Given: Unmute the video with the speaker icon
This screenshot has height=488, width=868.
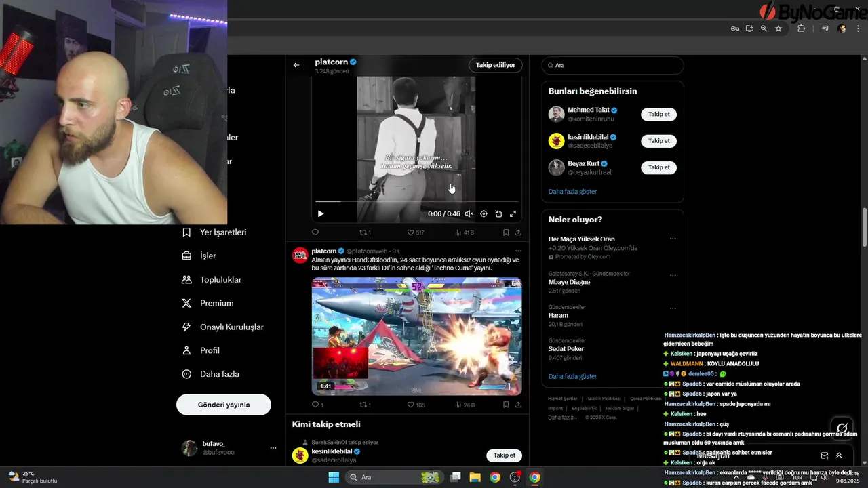Looking at the screenshot, I should pyautogui.click(x=469, y=213).
